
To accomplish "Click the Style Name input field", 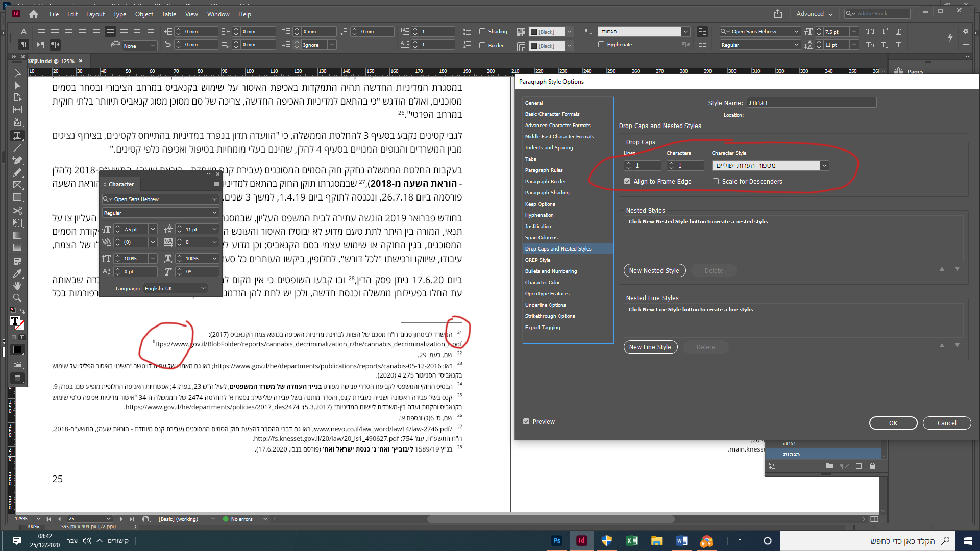I will point(811,103).
